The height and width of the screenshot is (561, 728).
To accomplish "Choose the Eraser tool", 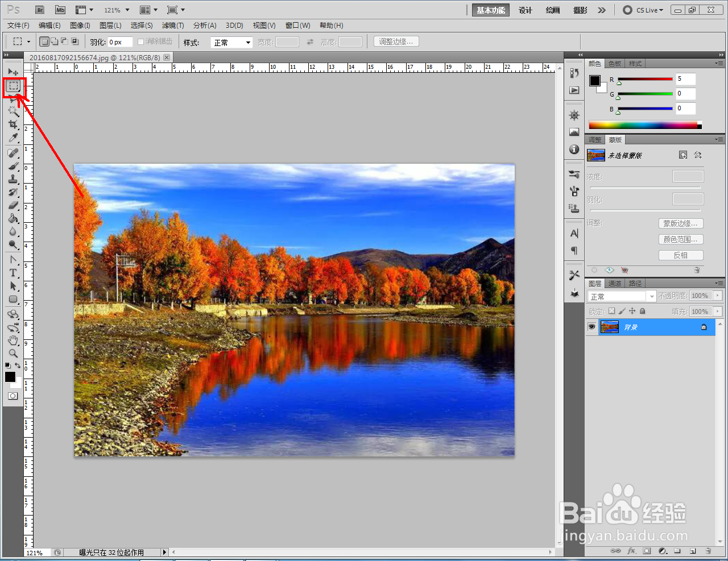I will (x=13, y=205).
